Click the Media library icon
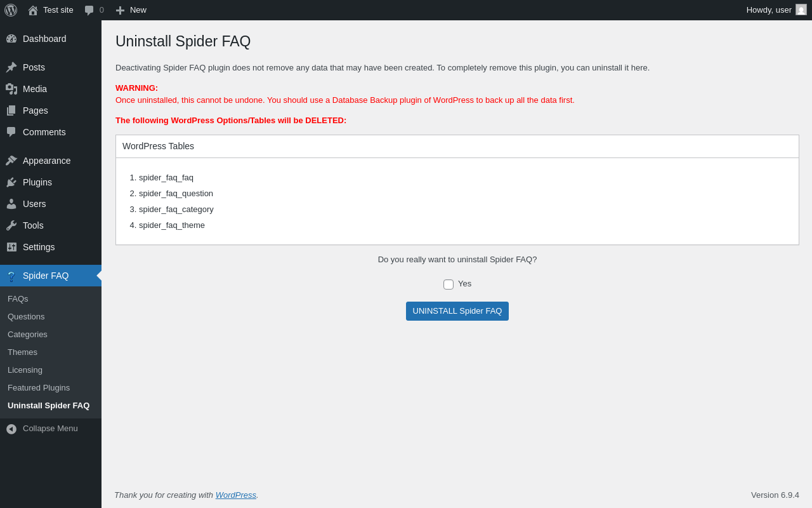Image resolution: width=812 pixels, height=508 pixels. [x=11, y=89]
